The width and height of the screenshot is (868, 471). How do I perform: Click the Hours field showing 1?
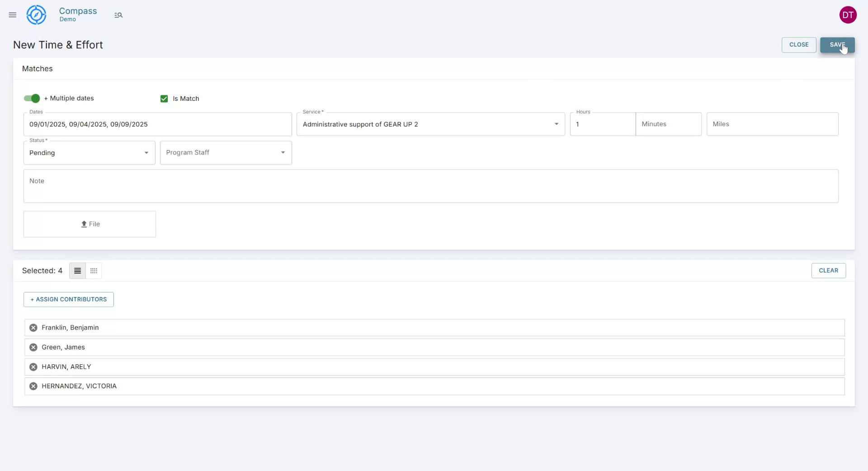[x=603, y=124]
